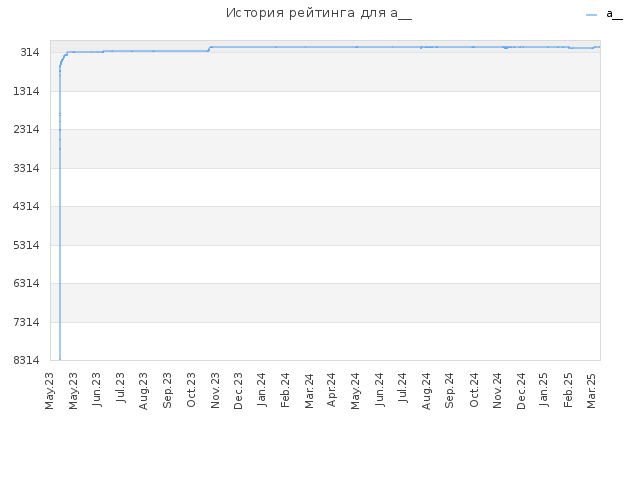The height and width of the screenshot is (480, 640).
Task: Click the Sep.23 x-axis label
Action: (167, 390)
